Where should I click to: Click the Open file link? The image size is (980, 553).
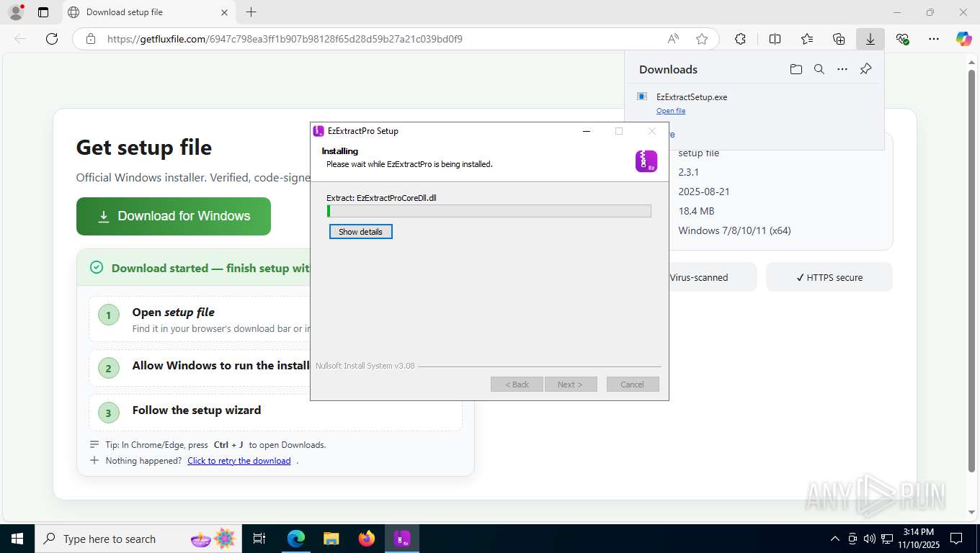tap(671, 111)
